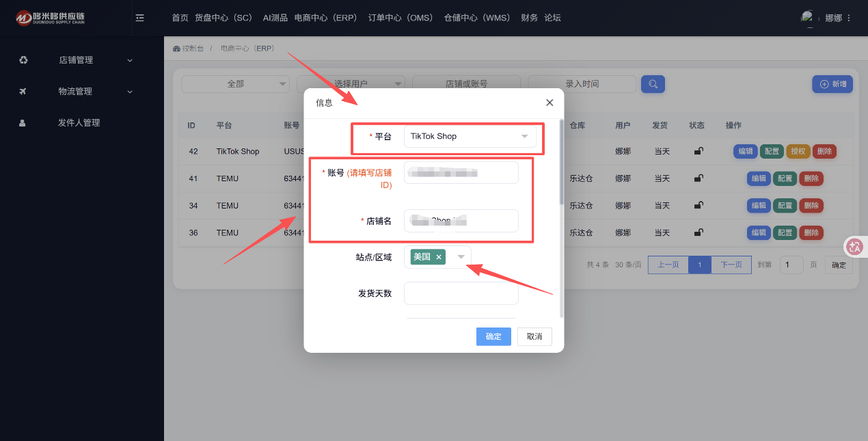This screenshot has width=868, height=441.
Task: Click the 店铺管理 recycle icon
Action: 23,60
